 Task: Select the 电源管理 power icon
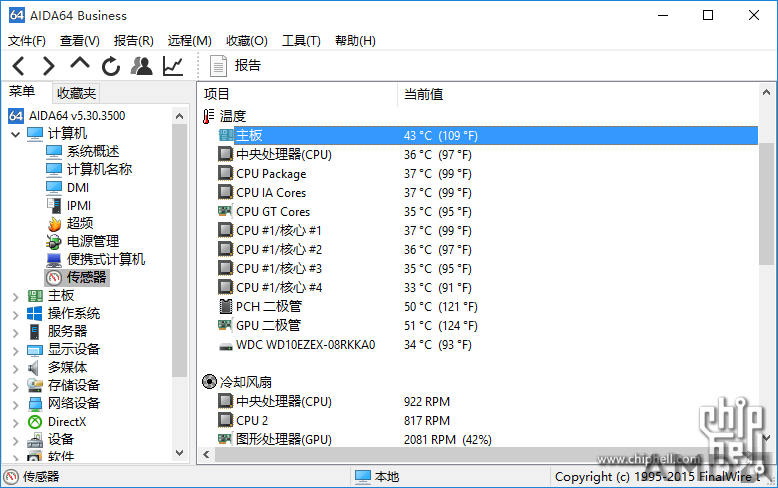[x=54, y=242]
